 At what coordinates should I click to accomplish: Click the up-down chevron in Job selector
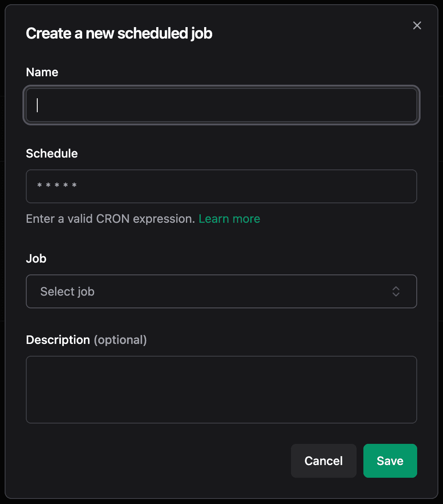(x=396, y=291)
